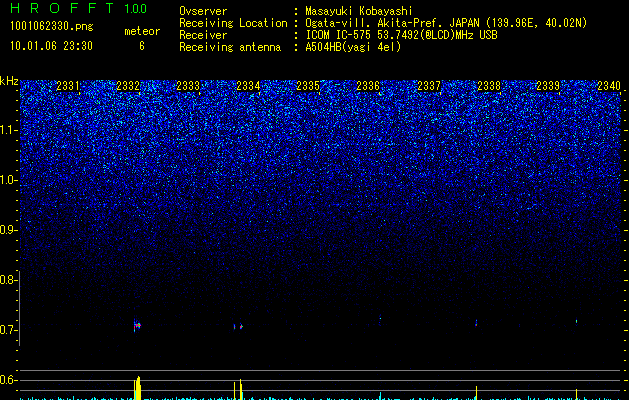Viewport: 629px width, 400px height.
Task: Click the kHz axis unit label
Action: 9,81
